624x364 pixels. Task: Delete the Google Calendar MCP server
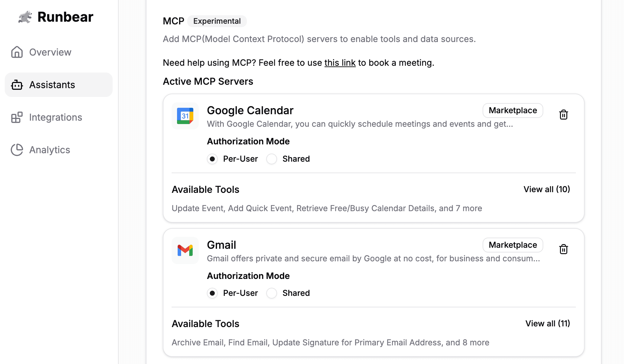pos(563,115)
